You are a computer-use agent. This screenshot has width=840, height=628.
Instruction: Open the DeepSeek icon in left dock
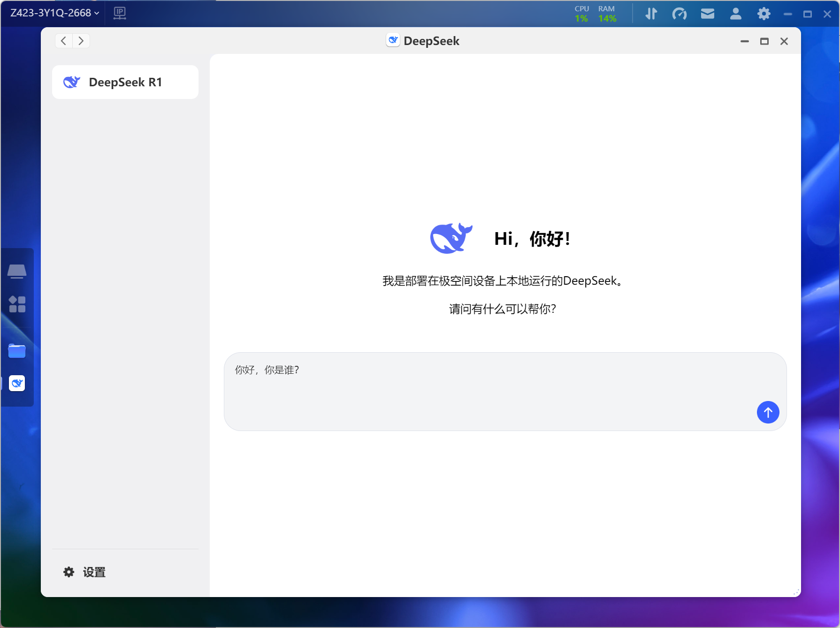[17, 383]
